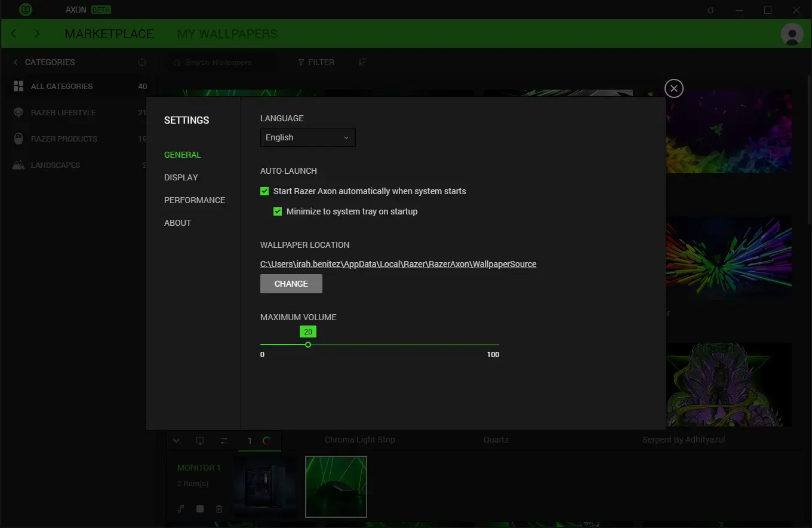Select the Performance settings tab

point(195,200)
